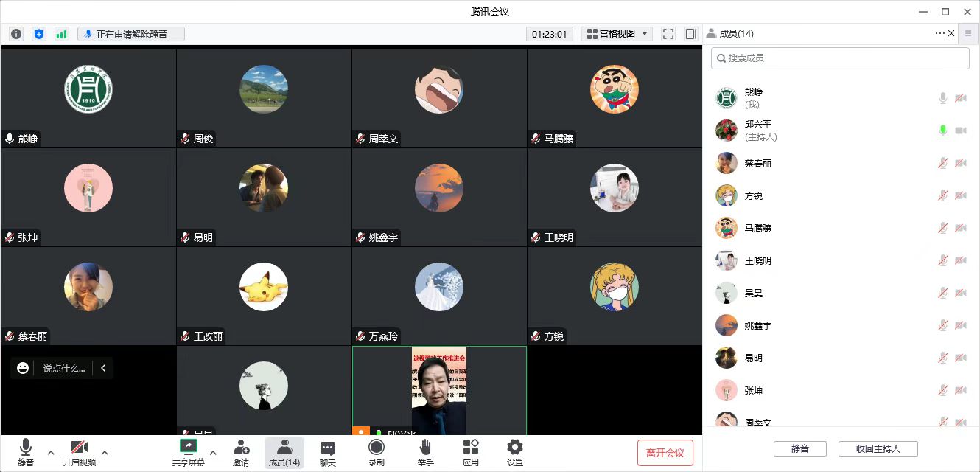Click the 离开会议 leave meeting button

665,453
